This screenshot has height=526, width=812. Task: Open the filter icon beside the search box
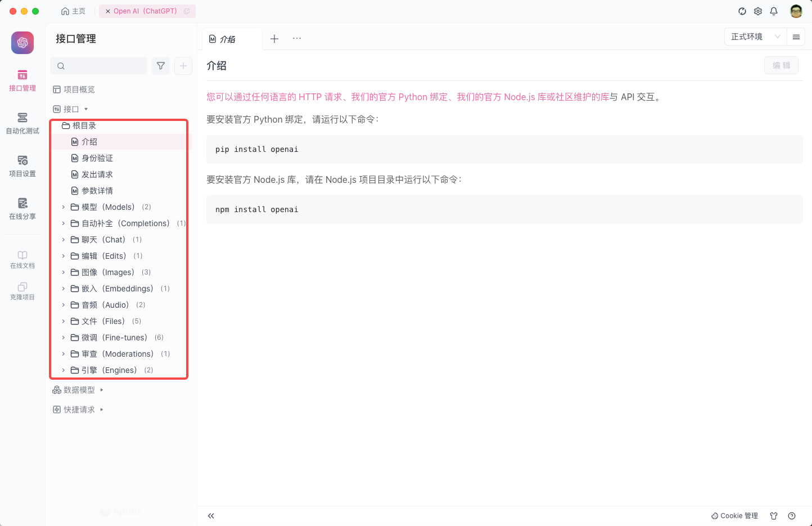[160, 65]
